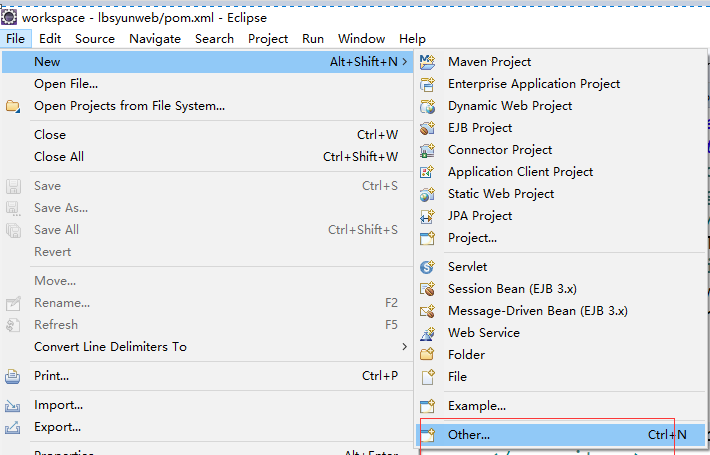Click the Other... wizard icon

coord(427,435)
